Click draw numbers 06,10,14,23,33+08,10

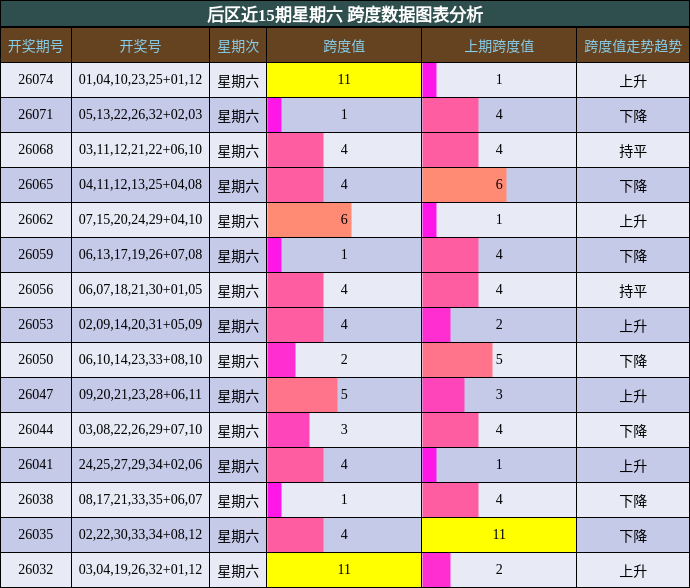point(140,360)
